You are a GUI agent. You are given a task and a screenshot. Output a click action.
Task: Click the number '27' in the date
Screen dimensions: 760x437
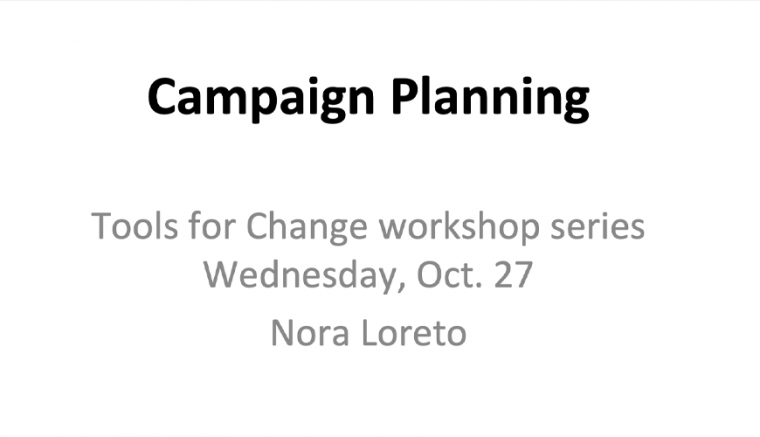point(514,275)
